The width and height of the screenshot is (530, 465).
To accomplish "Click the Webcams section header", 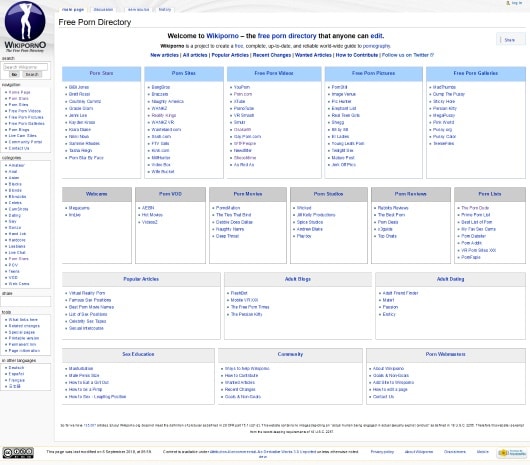I will point(97,194).
